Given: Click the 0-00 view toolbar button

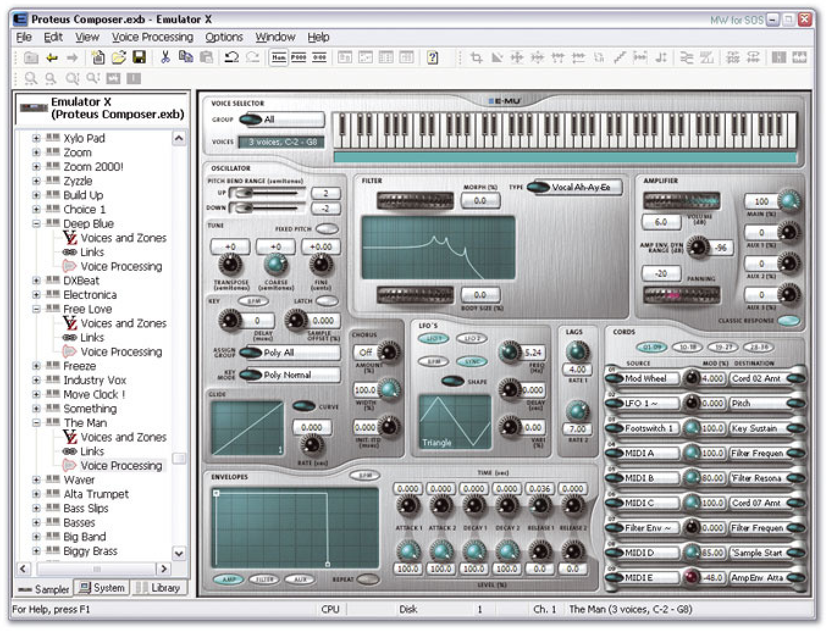Looking at the screenshot, I should click(319, 57).
